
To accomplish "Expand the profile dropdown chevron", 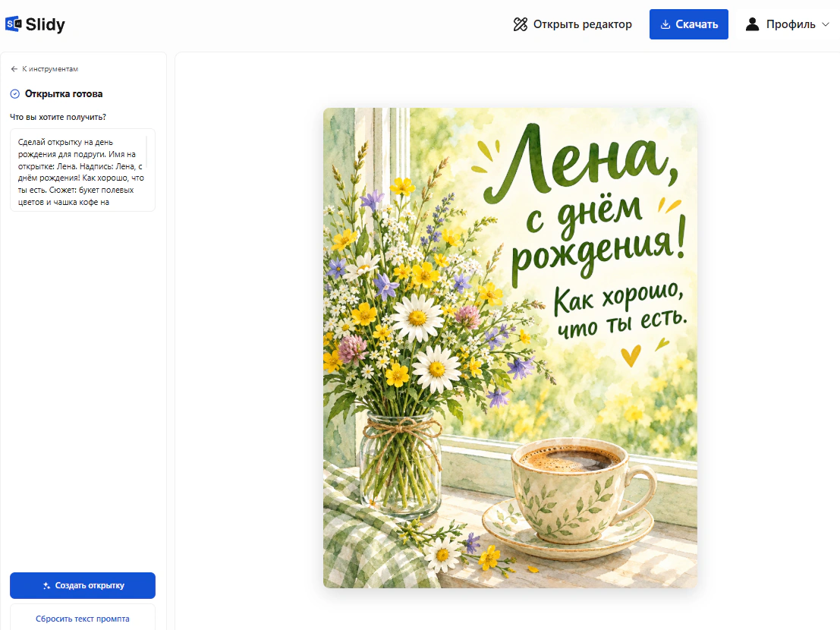I will (x=826, y=24).
